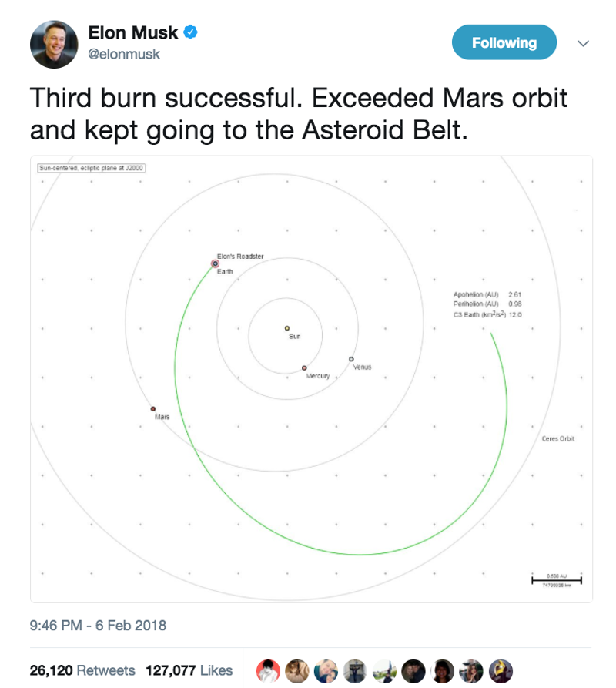Open the liker avatar with yellow helmet
The image size is (616, 688).
click(x=500, y=670)
